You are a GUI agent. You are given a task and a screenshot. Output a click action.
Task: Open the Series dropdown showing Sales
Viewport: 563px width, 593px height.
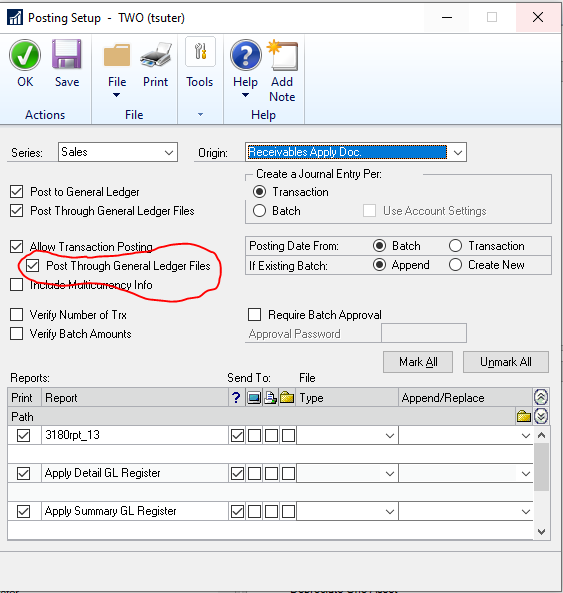118,152
